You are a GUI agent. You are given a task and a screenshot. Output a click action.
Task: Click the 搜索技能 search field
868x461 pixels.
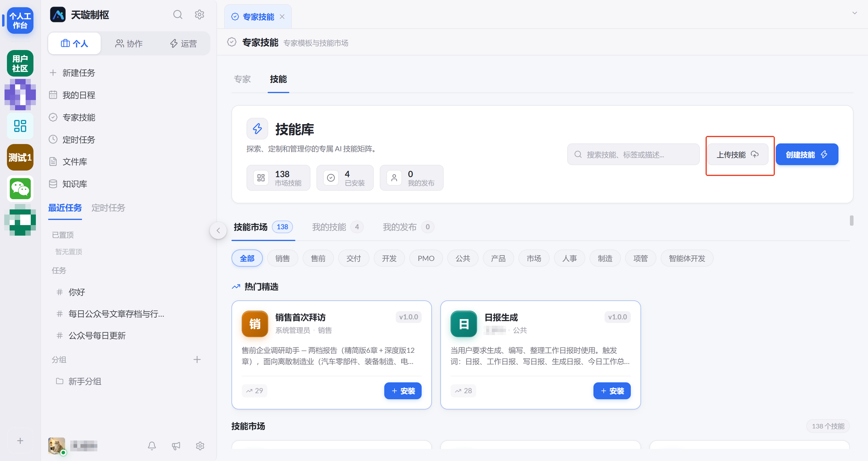click(633, 154)
